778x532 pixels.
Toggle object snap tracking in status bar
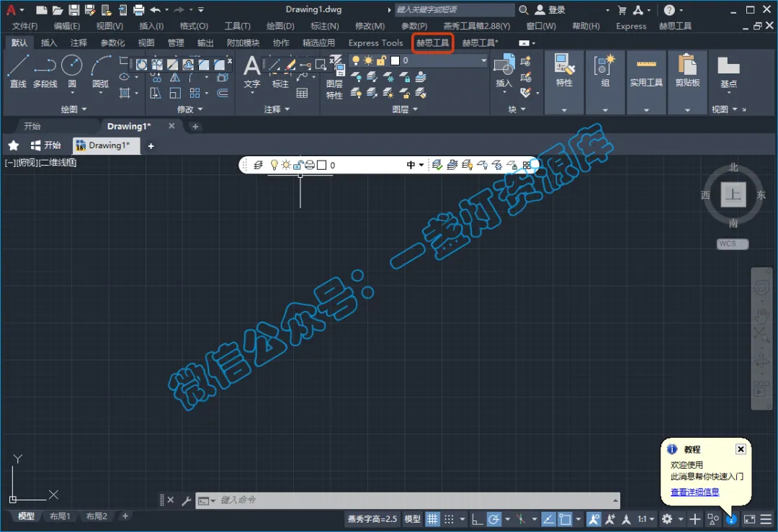click(x=548, y=519)
